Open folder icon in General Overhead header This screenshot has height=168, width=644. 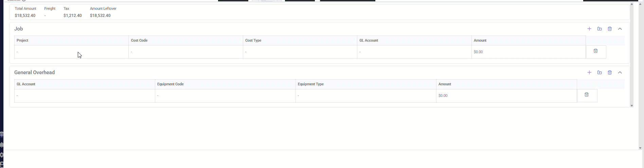pos(600,72)
